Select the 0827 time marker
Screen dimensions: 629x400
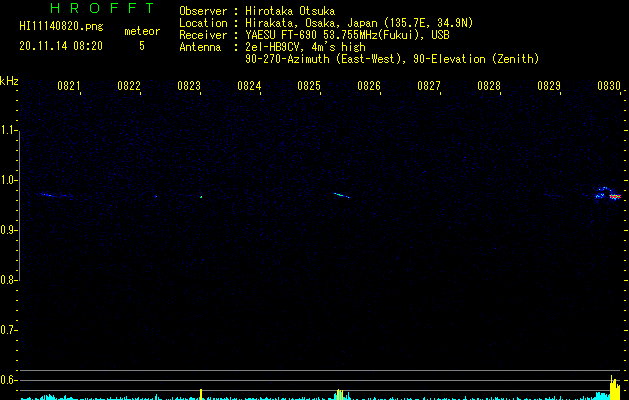coord(428,86)
